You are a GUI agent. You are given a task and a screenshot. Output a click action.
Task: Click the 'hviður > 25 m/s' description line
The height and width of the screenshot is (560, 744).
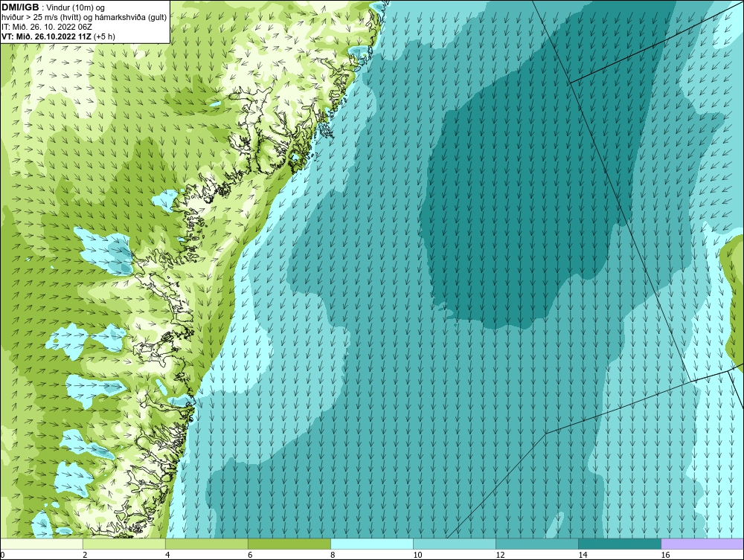click(x=84, y=17)
